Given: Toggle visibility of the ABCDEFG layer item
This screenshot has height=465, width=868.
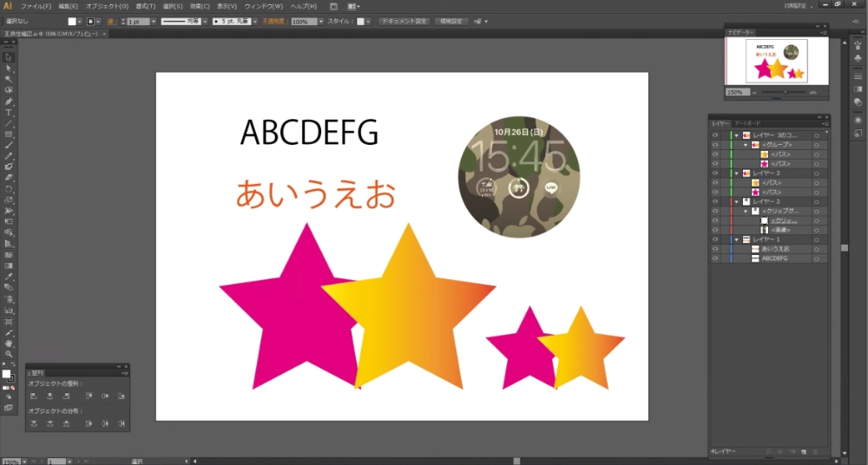Looking at the screenshot, I should [x=715, y=259].
